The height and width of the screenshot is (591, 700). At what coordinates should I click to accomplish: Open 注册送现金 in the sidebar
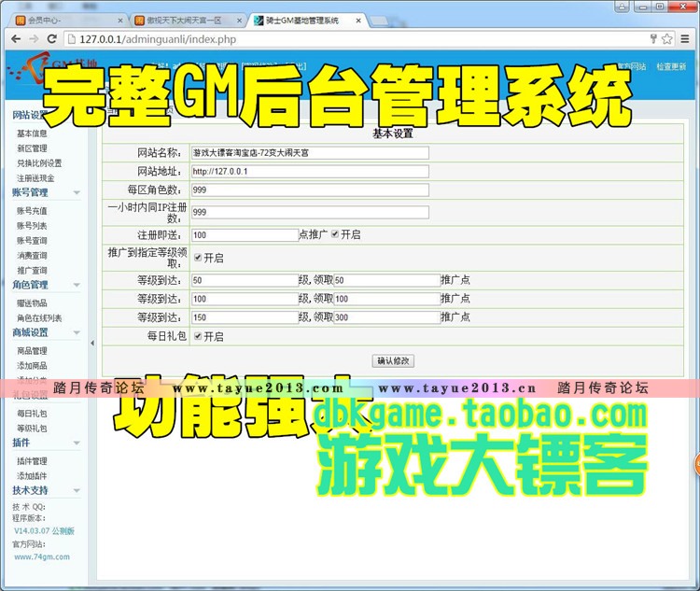pyautogui.click(x=35, y=177)
